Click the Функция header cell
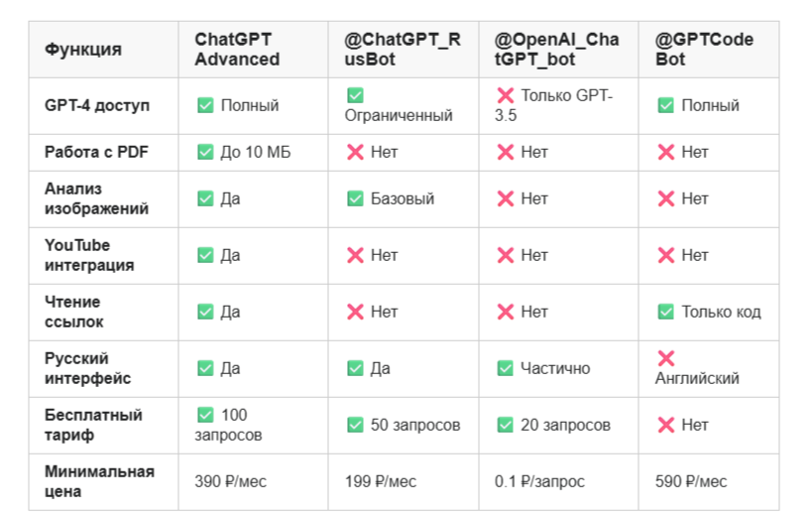Viewport: 812px width, 515px height. [x=103, y=50]
